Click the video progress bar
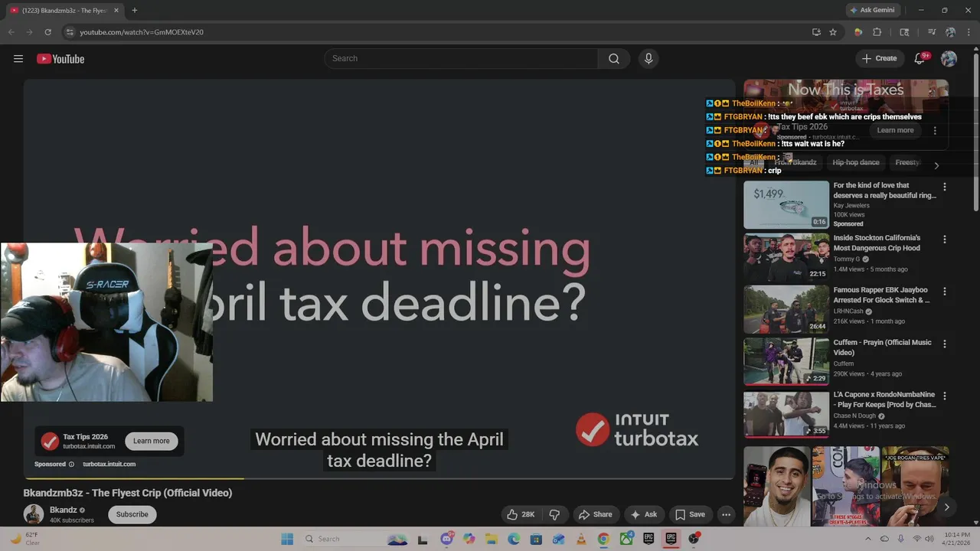 (x=379, y=479)
